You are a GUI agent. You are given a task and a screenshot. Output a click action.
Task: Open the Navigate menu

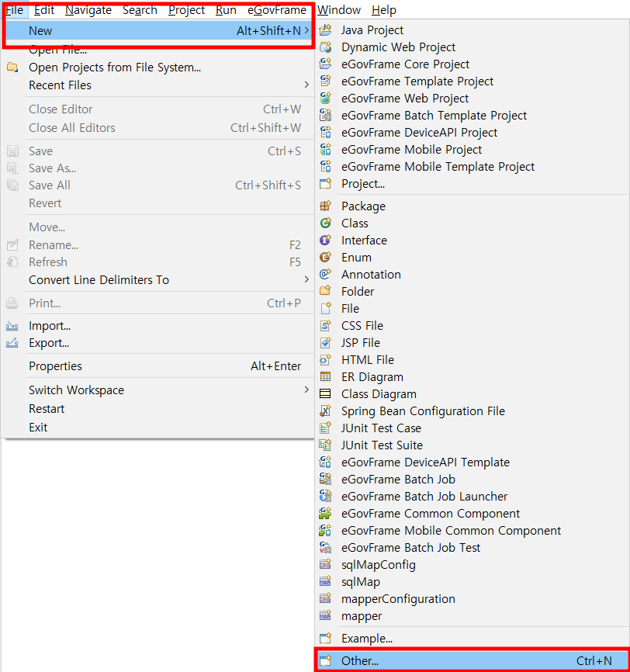click(88, 10)
